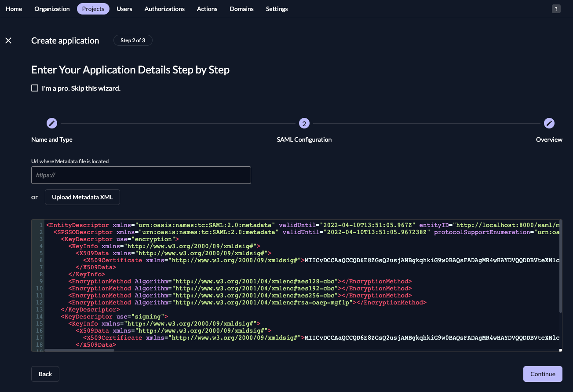Go back using the Back button
This screenshot has height=392, width=573.
pos(45,374)
